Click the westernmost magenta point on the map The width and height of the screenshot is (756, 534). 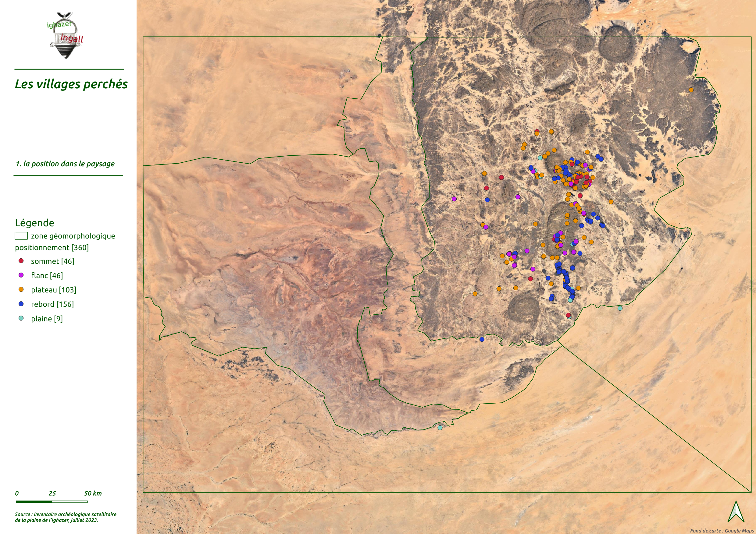click(x=454, y=199)
